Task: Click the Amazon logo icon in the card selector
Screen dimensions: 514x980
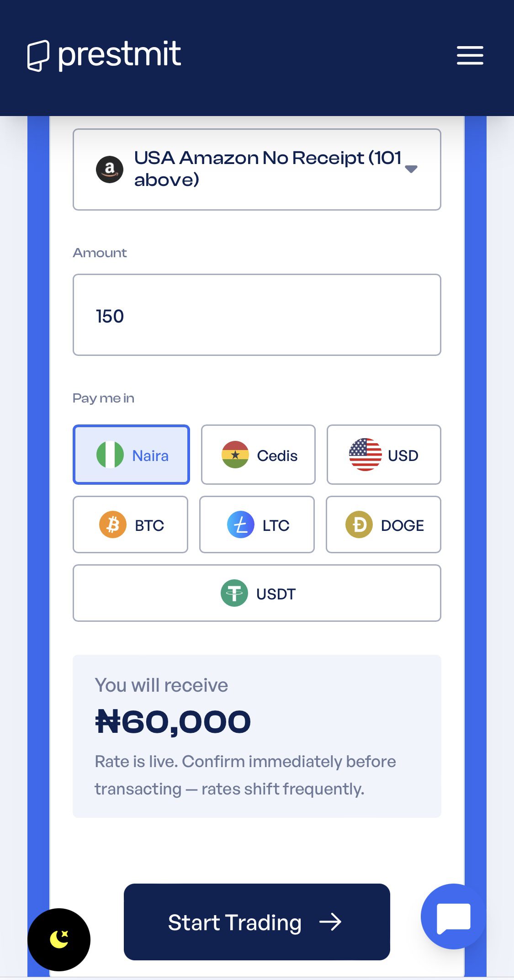Action: 110,170
